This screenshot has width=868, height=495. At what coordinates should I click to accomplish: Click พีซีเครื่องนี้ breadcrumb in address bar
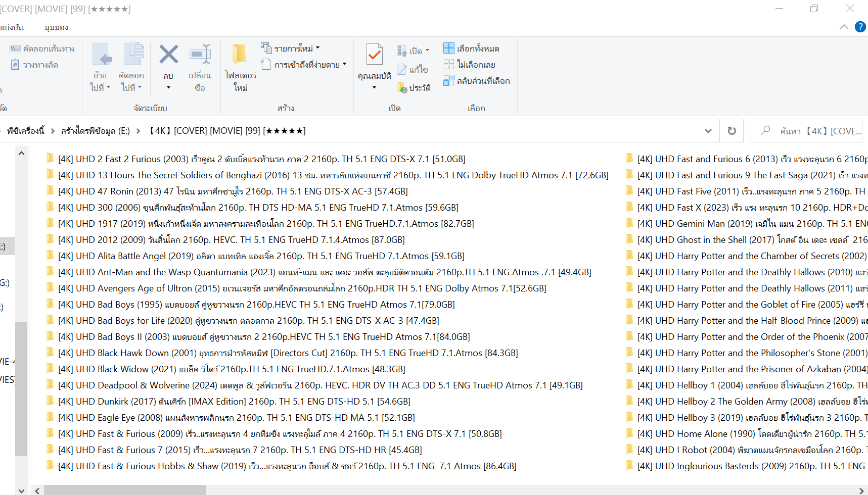tap(25, 131)
